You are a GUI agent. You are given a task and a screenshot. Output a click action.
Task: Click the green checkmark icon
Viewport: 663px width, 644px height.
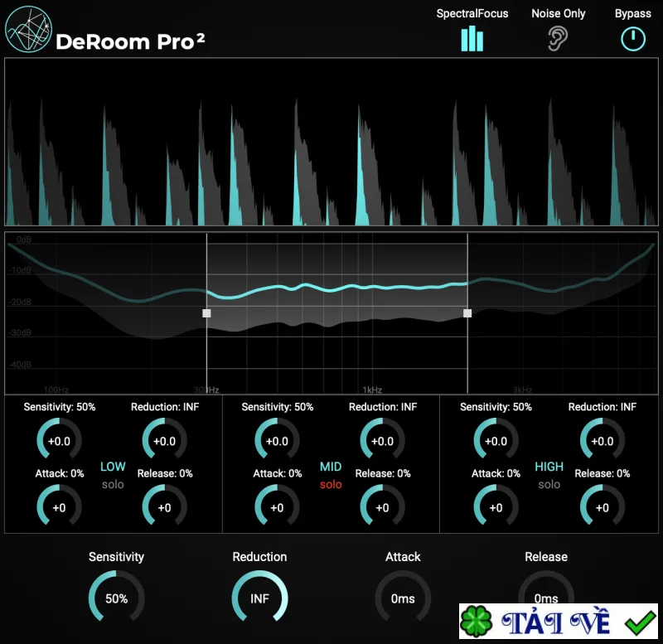[640, 622]
